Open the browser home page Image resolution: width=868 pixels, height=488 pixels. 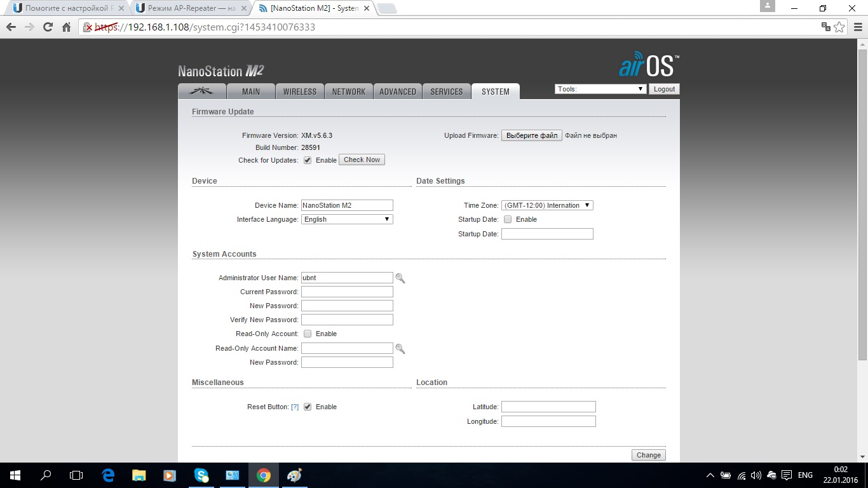(x=66, y=27)
